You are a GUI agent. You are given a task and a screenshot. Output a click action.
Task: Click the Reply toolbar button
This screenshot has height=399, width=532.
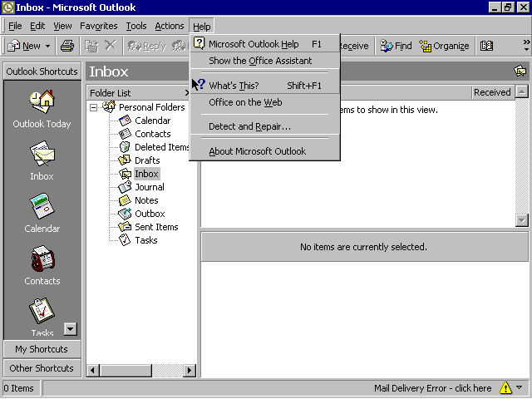(x=146, y=46)
